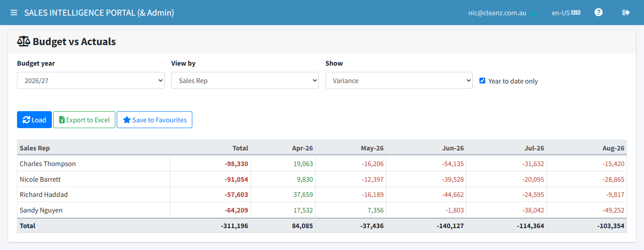Click the Sales Intelligence Portal title
Viewport: 644px width, 250px height.
coord(99,12)
